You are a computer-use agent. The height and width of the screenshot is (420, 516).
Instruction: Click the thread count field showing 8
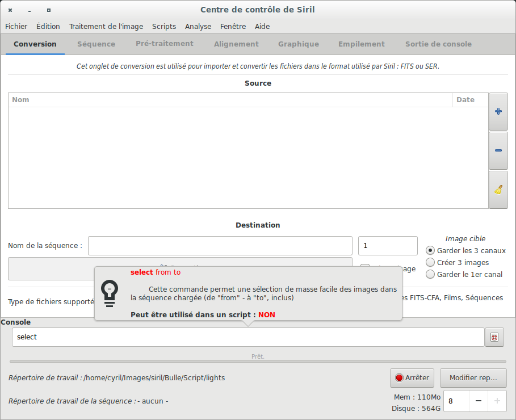456,401
